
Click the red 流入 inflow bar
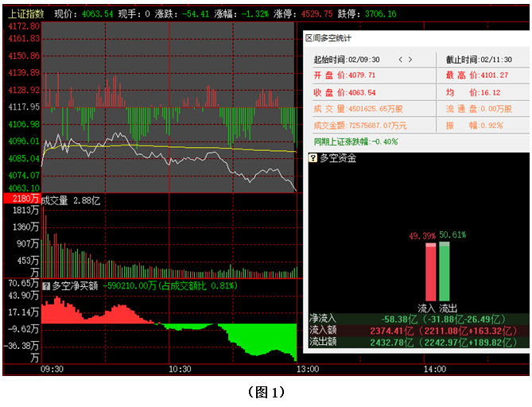pos(431,272)
